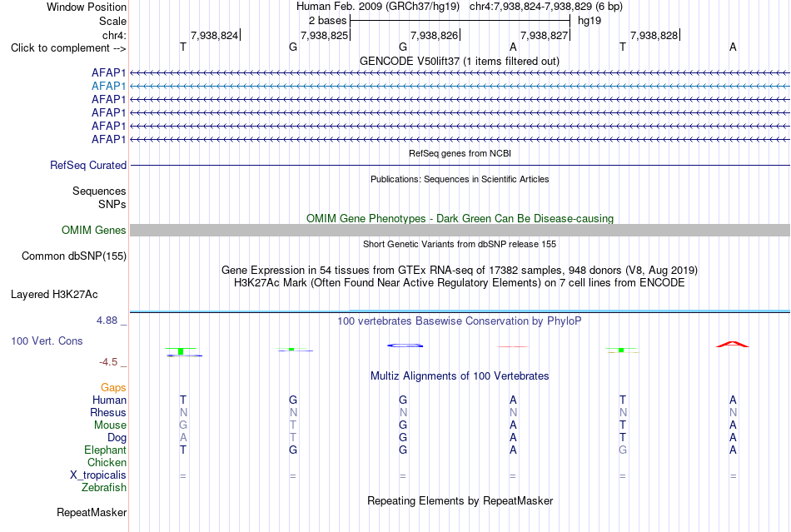Open the OMIM Genes track label
The height and width of the screenshot is (532, 791).
pyautogui.click(x=94, y=231)
